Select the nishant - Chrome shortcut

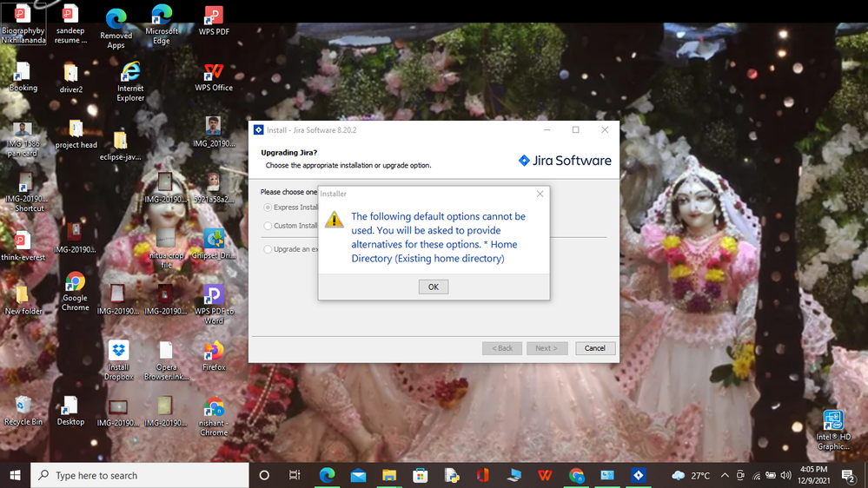214,417
